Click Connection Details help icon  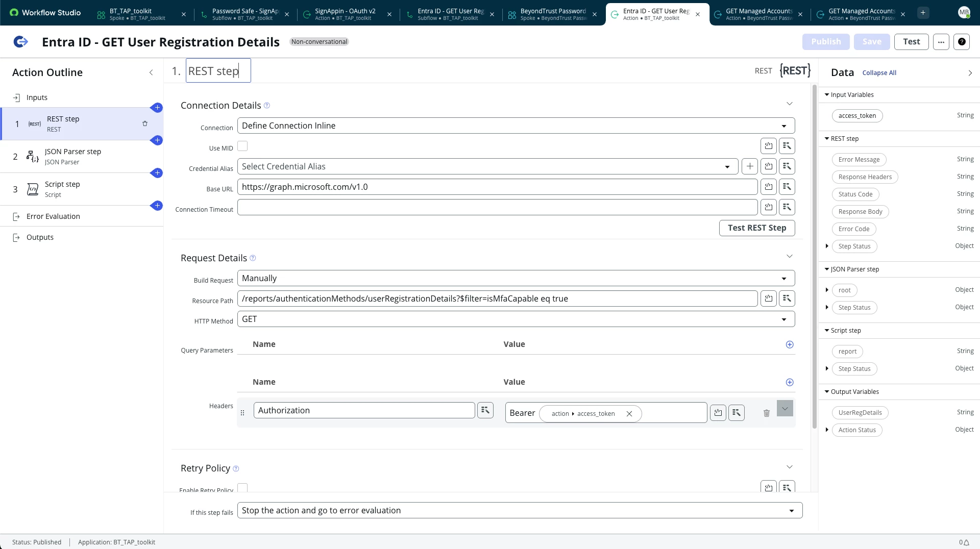click(267, 106)
